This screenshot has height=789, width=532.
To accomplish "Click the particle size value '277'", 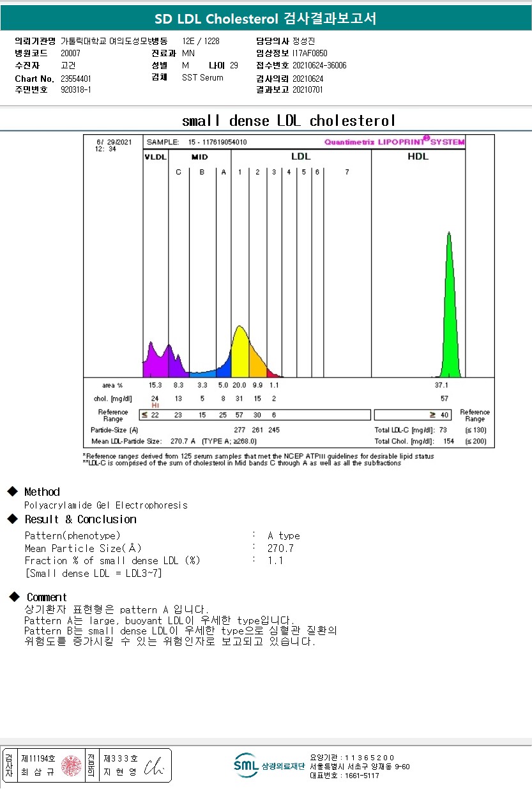I will [240, 430].
